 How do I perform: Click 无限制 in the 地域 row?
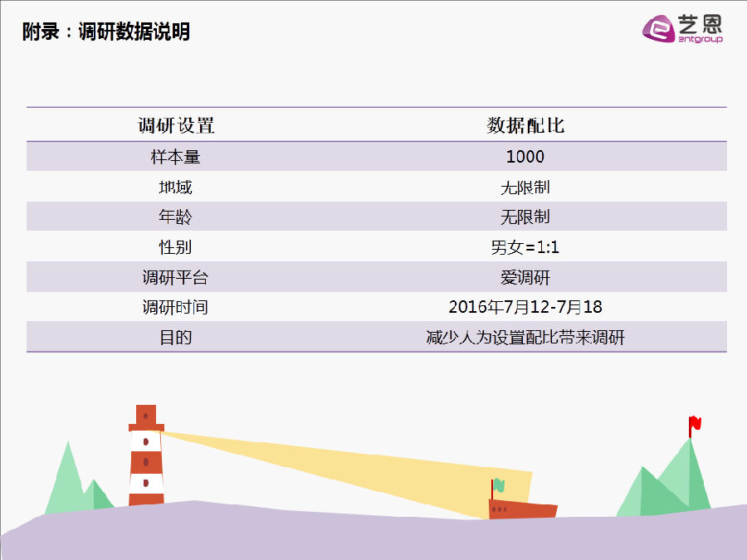pos(525,187)
